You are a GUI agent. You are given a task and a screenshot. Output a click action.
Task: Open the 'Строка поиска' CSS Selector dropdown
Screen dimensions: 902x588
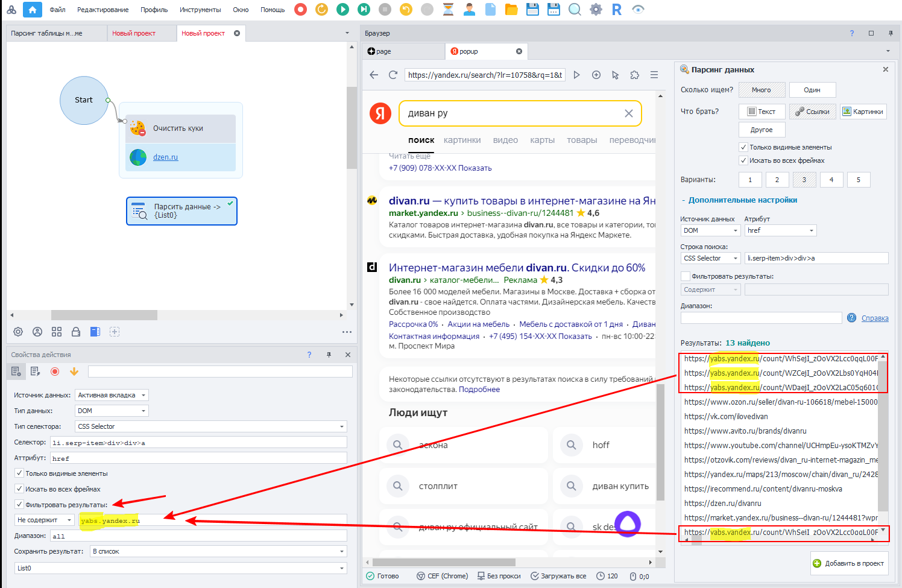[x=710, y=258]
